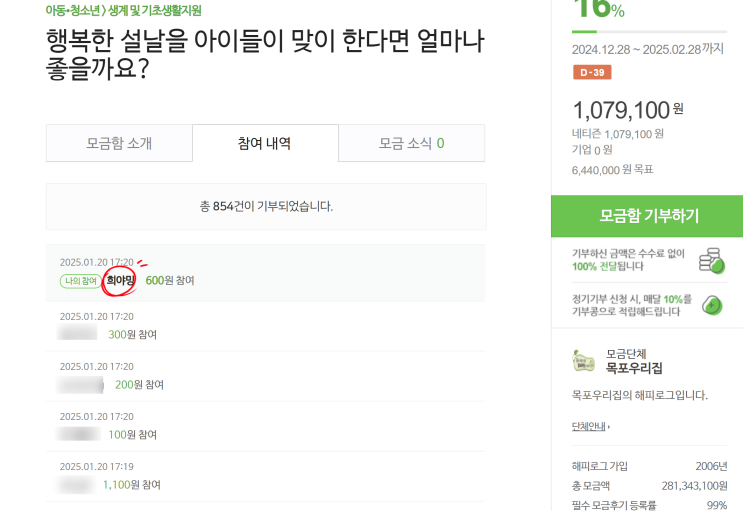The height and width of the screenshot is (511, 743).
Task: Expand the 단체안내 arrow link
Action: (x=591, y=427)
